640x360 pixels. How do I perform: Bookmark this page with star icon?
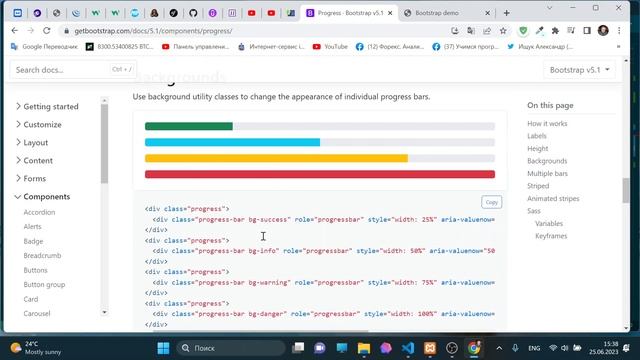pos(503,31)
